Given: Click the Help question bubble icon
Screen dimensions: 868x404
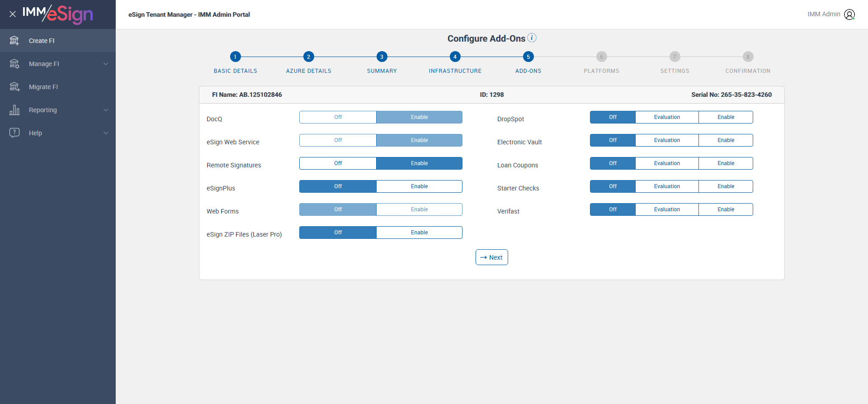Looking at the screenshot, I should coord(14,133).
